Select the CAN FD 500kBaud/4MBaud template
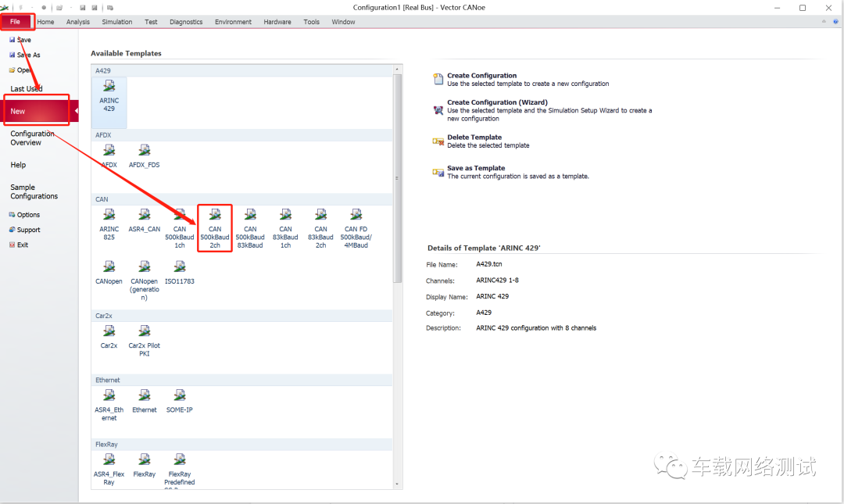 point(356,228)
